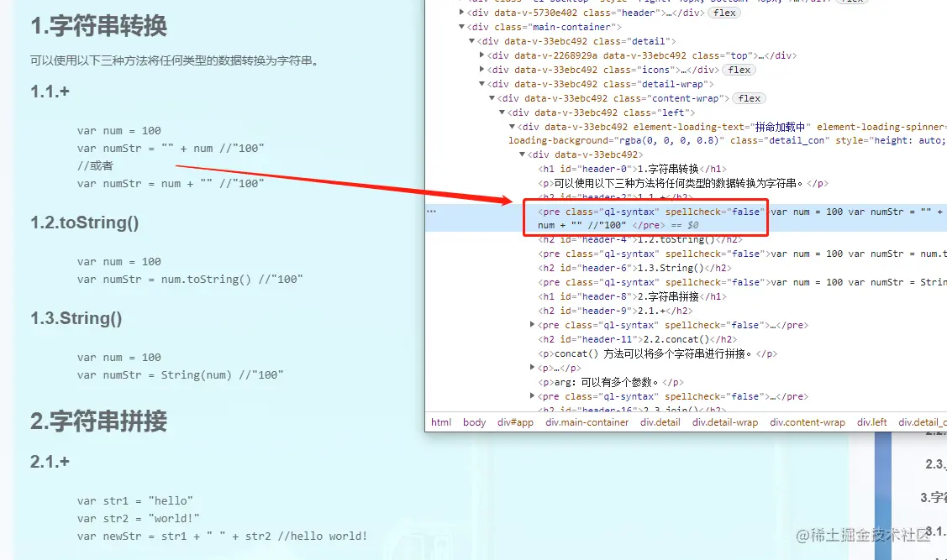Select div.main-container in the breadcrumb bar
947x560 pixels.
(x=587, y=422)
